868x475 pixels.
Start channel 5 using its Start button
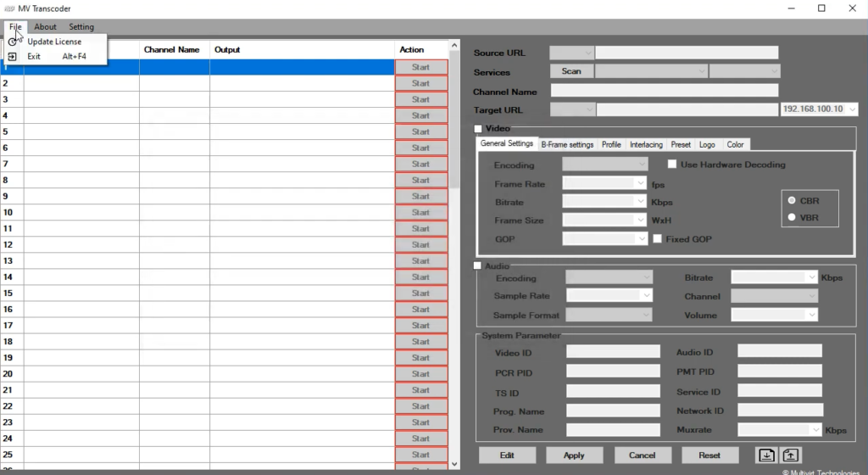420,131
